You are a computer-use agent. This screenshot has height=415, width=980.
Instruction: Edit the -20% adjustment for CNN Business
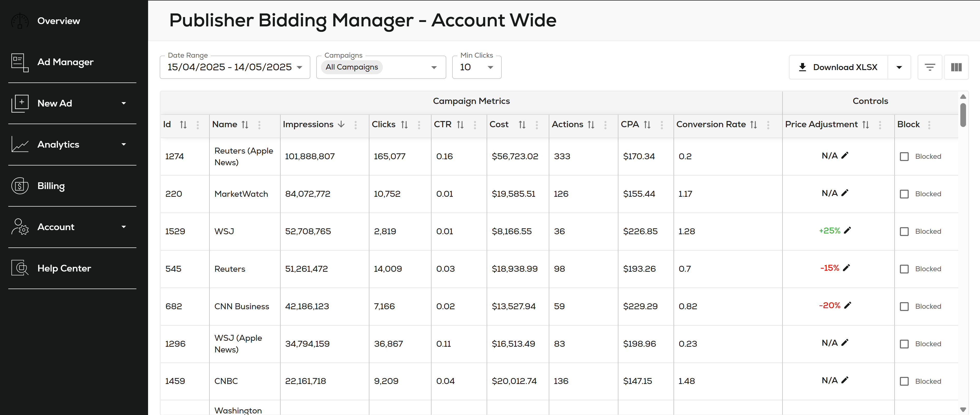[x=848, y=305]
